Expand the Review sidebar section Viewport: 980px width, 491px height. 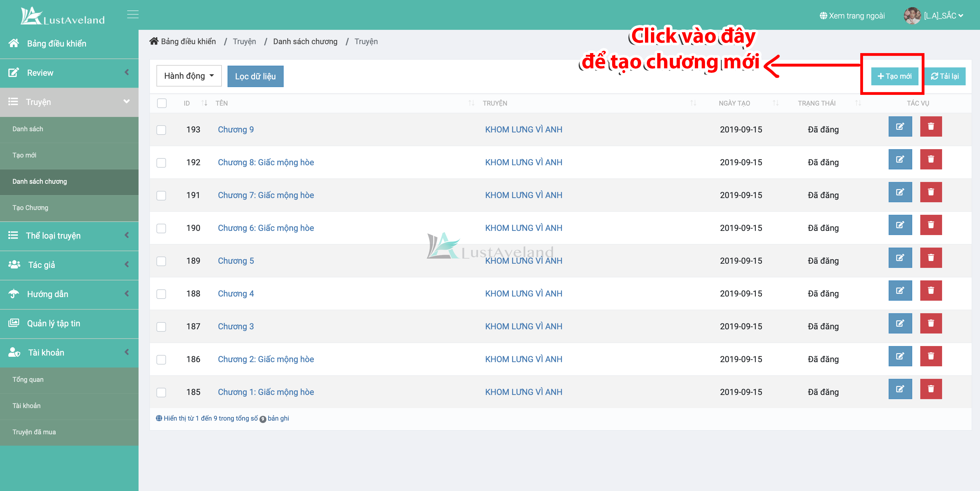[x=69, y=73]
